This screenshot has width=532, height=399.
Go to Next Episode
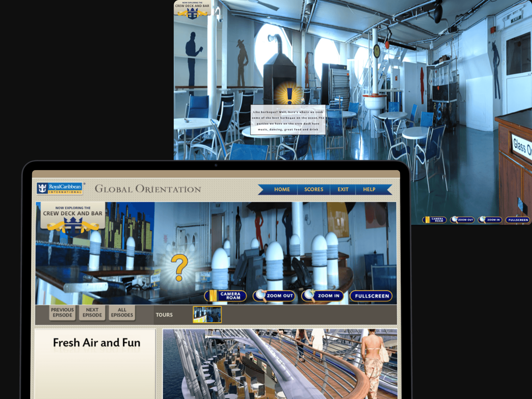[x=92, y=312]
